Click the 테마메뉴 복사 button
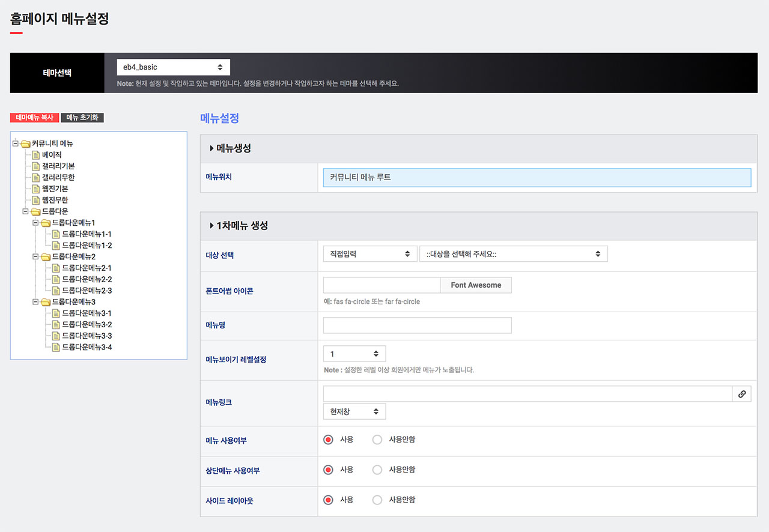 pyautogui.click(x=35, y=118)
